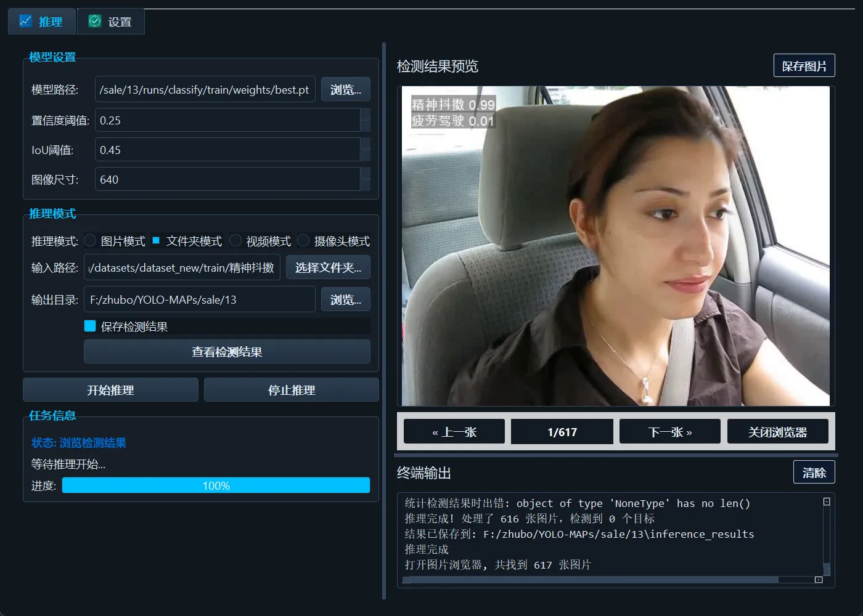The width and height of the screenshot is (863, 616).
Task: Click the 进度 progress bar
Action: click(x=216, y=485)
